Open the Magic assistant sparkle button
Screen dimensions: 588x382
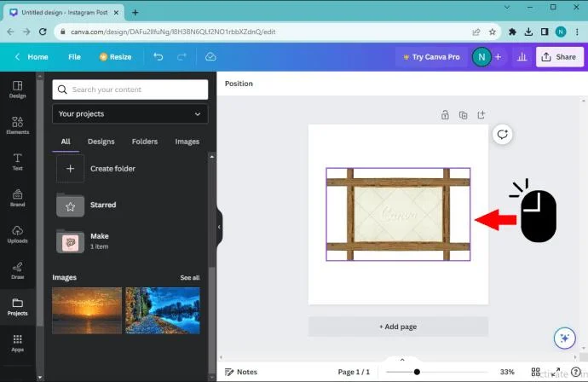coord(564,339)
